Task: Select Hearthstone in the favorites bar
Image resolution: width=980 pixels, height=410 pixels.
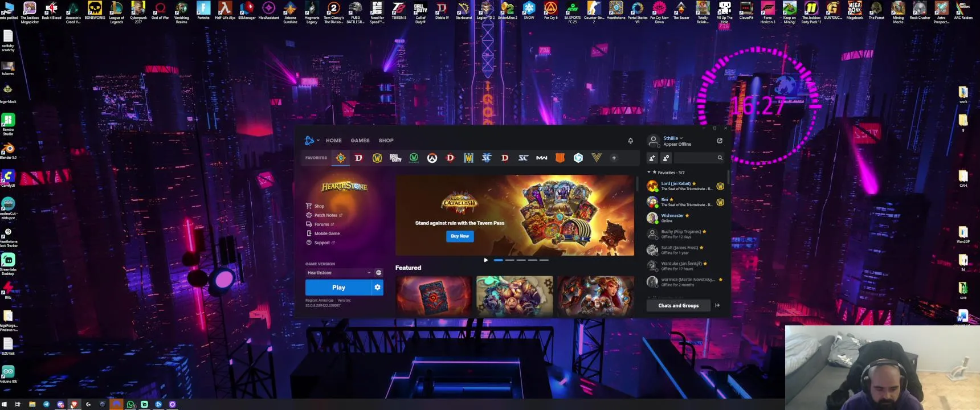Action: (x=341, y=158)
